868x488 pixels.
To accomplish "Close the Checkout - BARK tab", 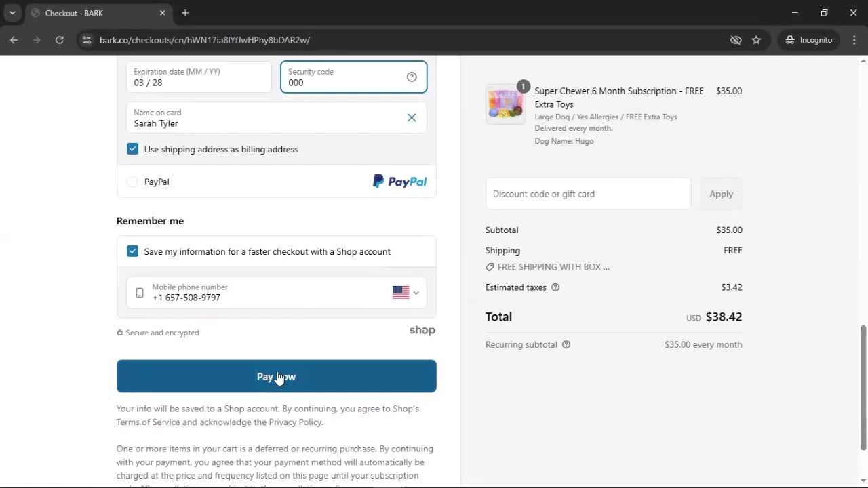I will pos(162,13).
